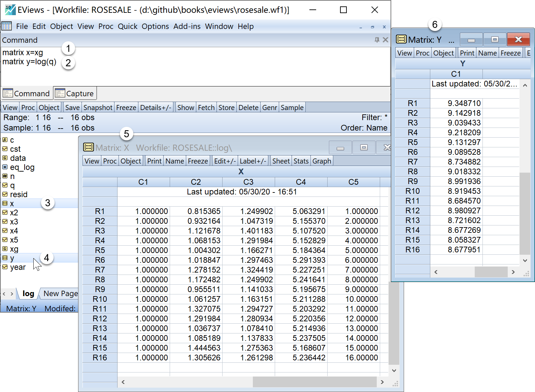
Task: Click the Stats button in Matrix X
Action: [301, 161]
